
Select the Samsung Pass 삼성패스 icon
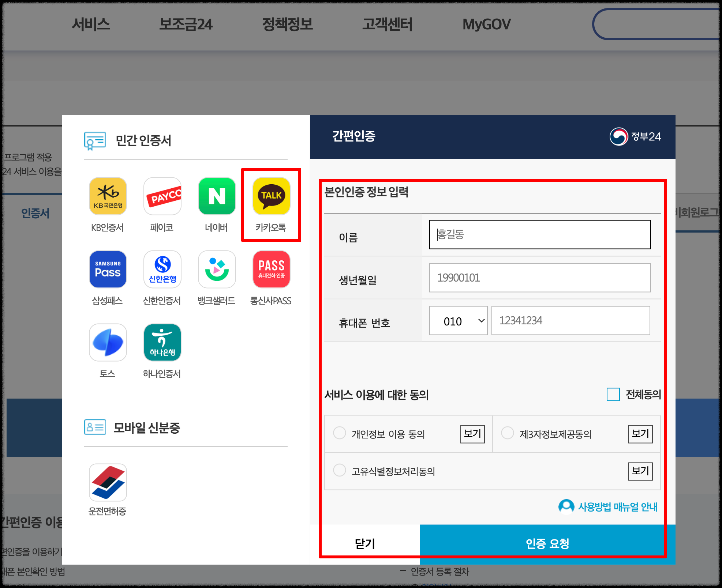pyautogui.click(x=108, y=269)
